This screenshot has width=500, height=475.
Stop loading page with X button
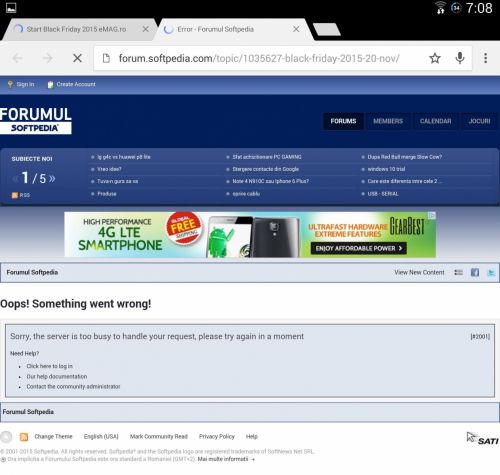click(x=77, y=58)
